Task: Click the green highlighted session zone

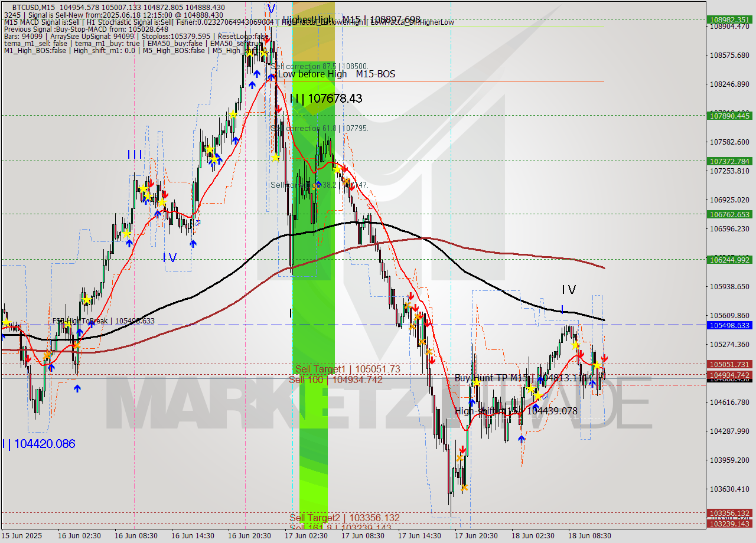Action: coord(313,295)
